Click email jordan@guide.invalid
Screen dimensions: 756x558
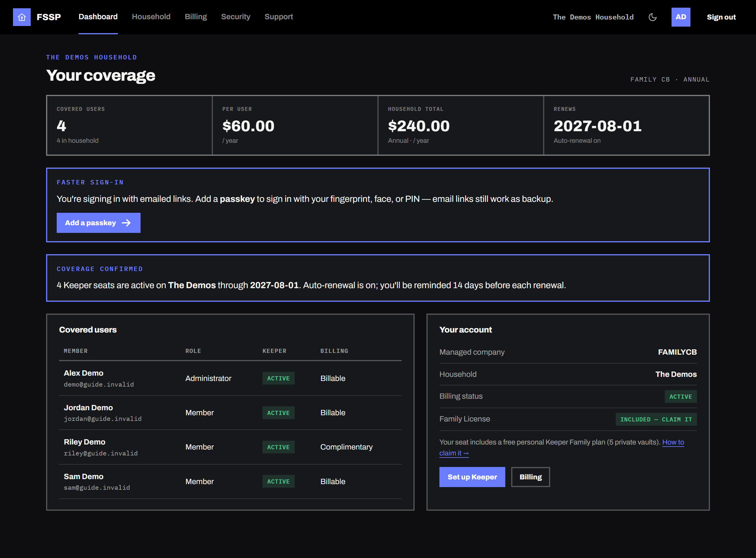102,418
